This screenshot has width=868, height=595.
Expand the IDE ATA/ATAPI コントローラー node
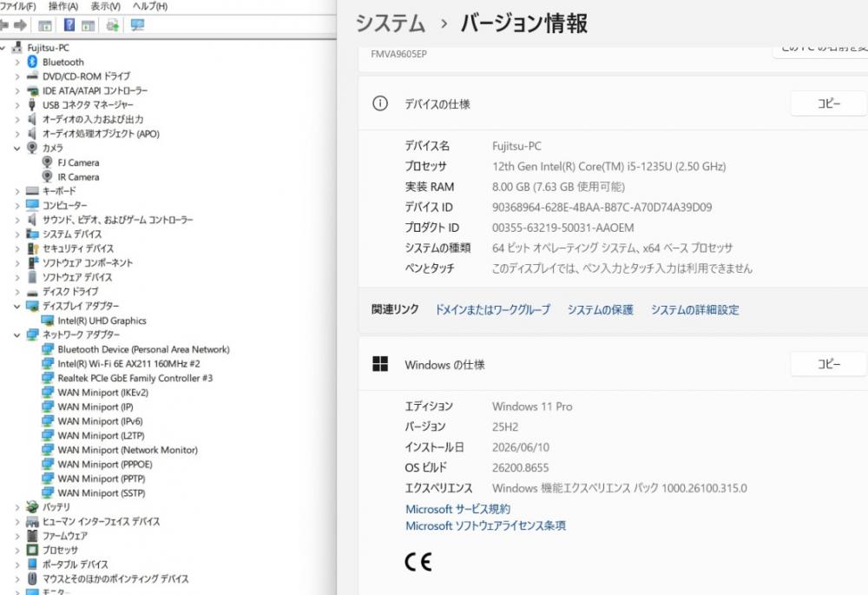pyautogui.click(x=17, y=91)
